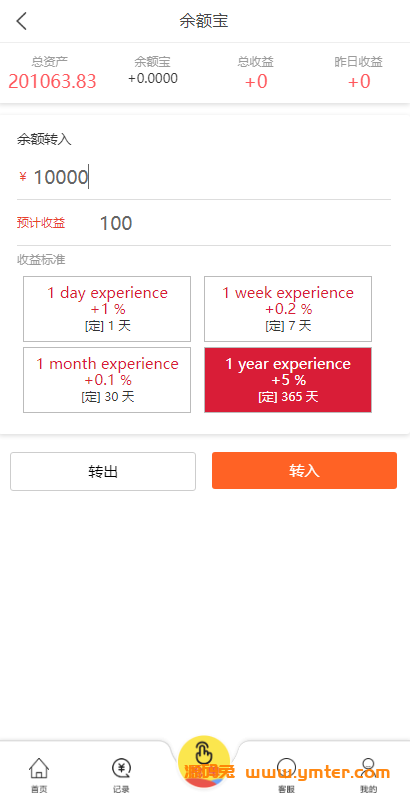Go back using the top-left arrow

pos(21,21)
